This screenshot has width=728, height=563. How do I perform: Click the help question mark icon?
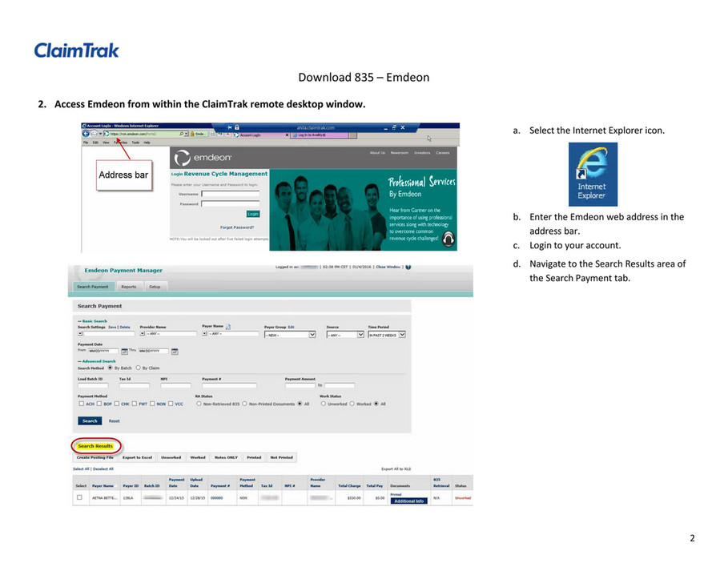pyautogui.click(x=408, y=267)
